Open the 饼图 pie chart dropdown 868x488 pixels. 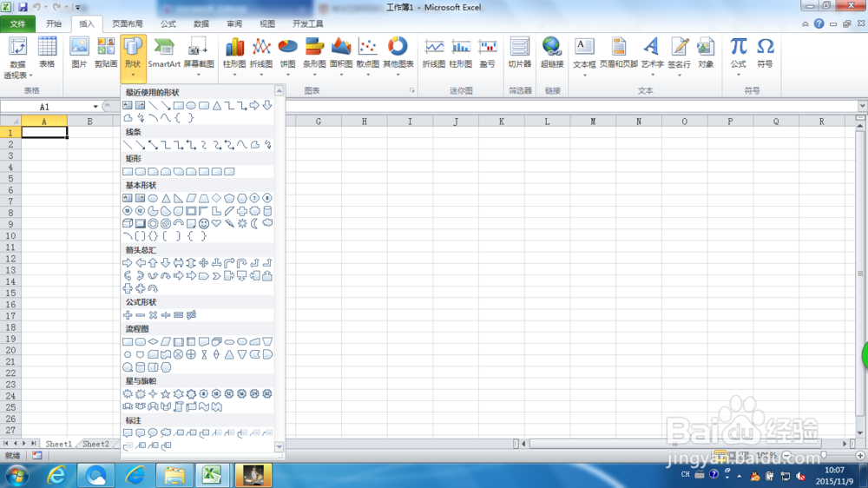pyautogui.click(x=287, y=75)
